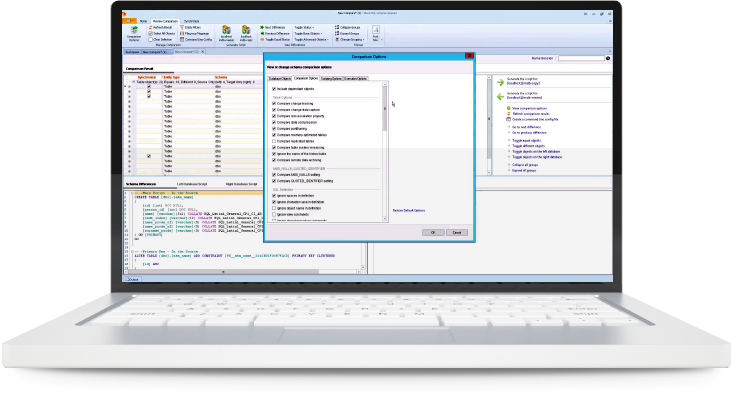Screen dimensions: 731x394
Task: Click the first Generate Script database icon
Action: [226, 30]
